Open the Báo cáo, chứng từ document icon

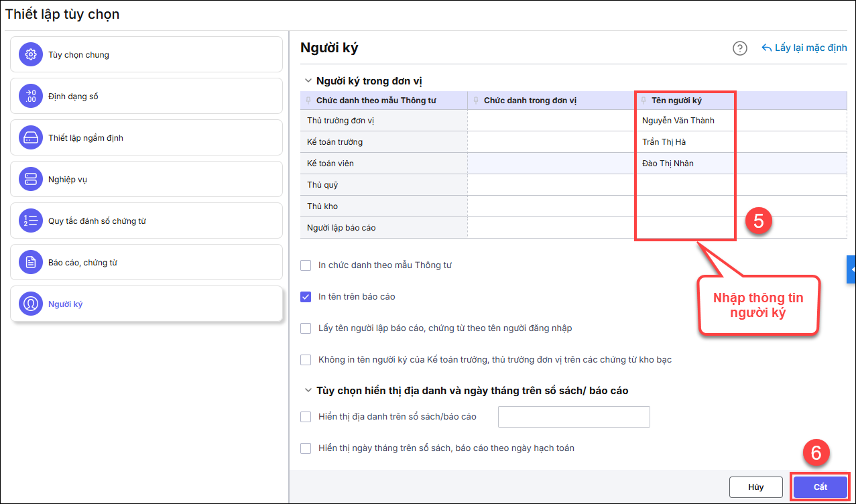tap(30, 263)
